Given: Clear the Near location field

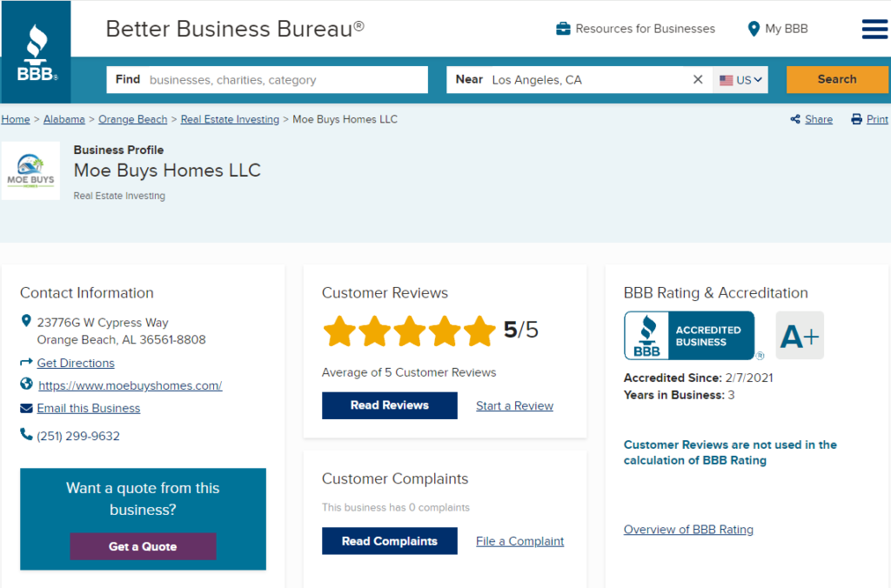Looking at the screenshot, I should [698, 79].
